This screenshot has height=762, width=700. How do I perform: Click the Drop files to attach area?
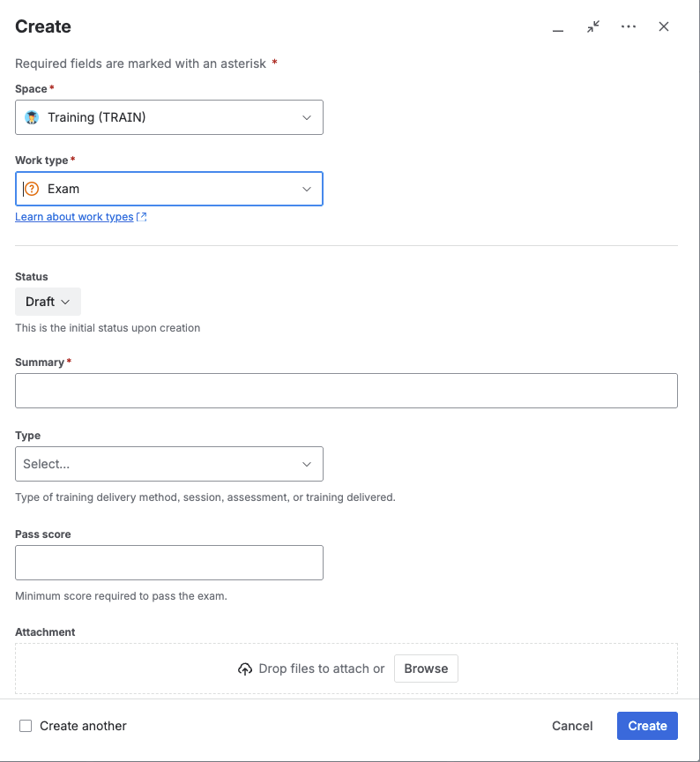pos(346,669)
